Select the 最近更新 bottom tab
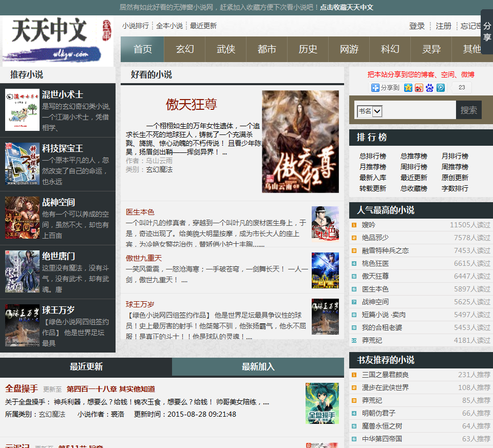The image size is (493, 448). click(x=86, y=366)
